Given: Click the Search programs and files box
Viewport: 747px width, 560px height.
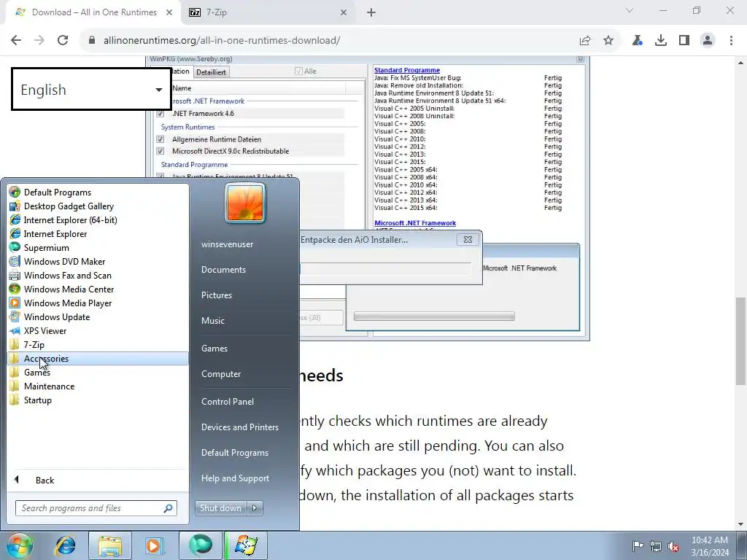Looking at the screenshot, I should click(96, 508).
